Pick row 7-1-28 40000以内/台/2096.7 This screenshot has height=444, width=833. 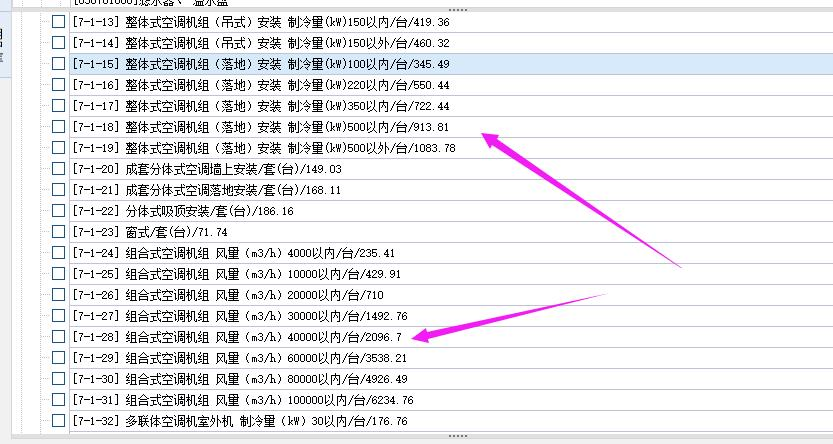[237, 337]
